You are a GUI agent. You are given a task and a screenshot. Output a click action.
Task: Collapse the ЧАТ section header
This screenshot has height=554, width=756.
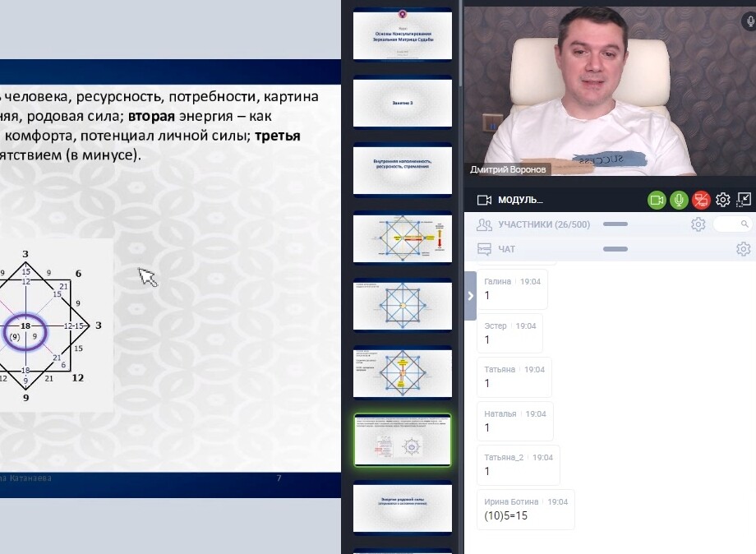point(507,249)
